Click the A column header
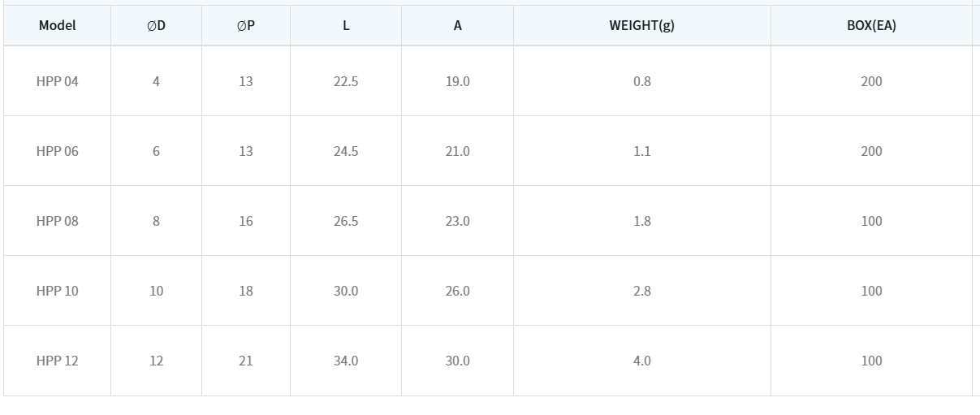Image resolution: width=980 pixels, height=415 pixels. click(x=457, y=25)
